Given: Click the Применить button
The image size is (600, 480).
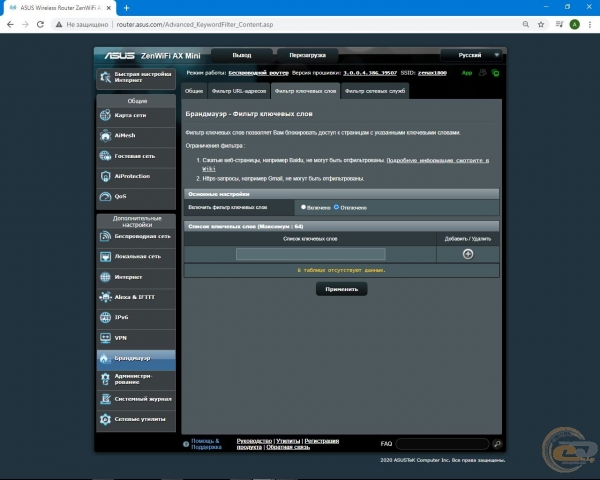Looking at the screenshot, I should point(341,289).
